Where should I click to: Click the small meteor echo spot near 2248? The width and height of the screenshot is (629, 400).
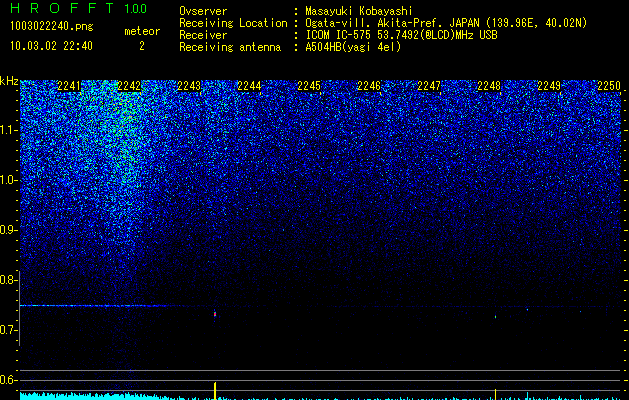495,317
